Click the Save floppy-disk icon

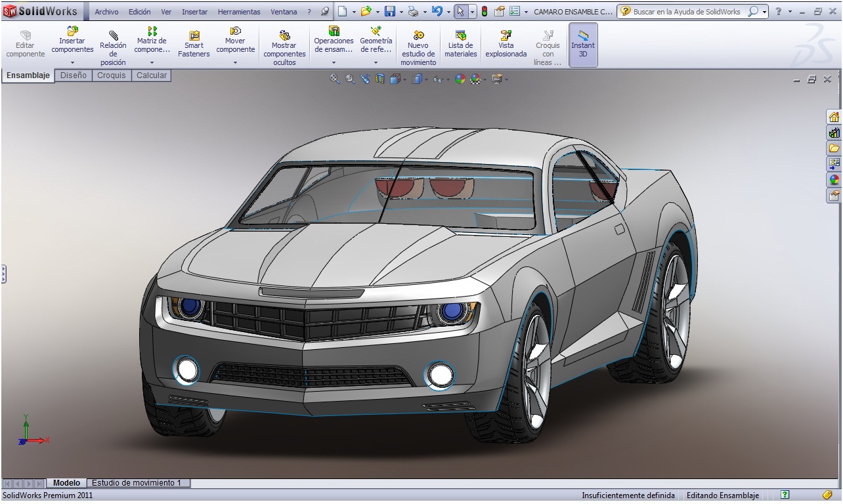point(390,11)
